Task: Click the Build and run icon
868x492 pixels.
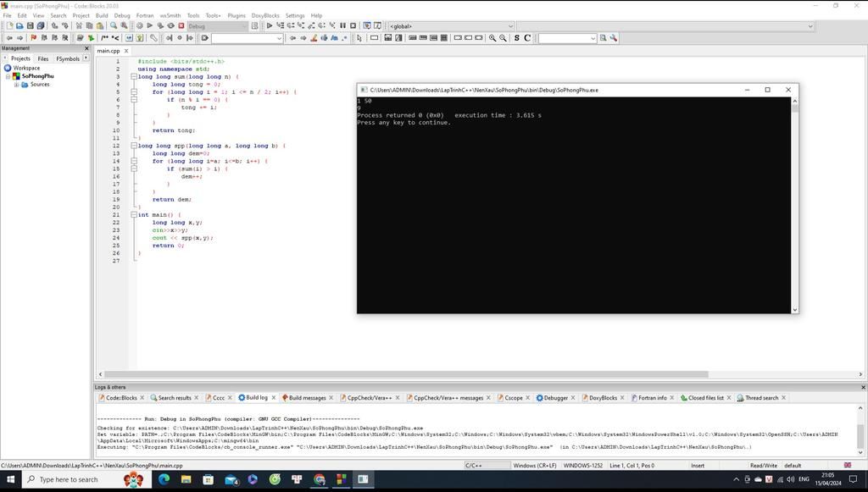Action: point(160,25)
